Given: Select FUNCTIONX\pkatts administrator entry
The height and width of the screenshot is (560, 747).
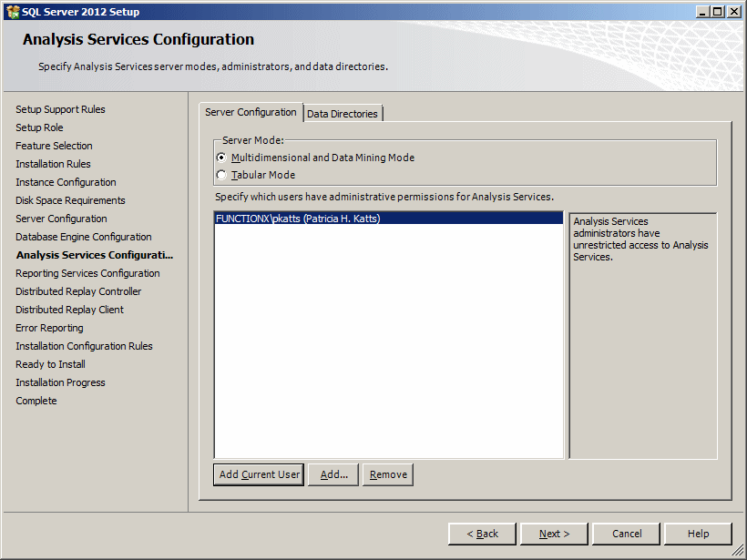Looking at the screenshot, I should (x=389, y=219).
